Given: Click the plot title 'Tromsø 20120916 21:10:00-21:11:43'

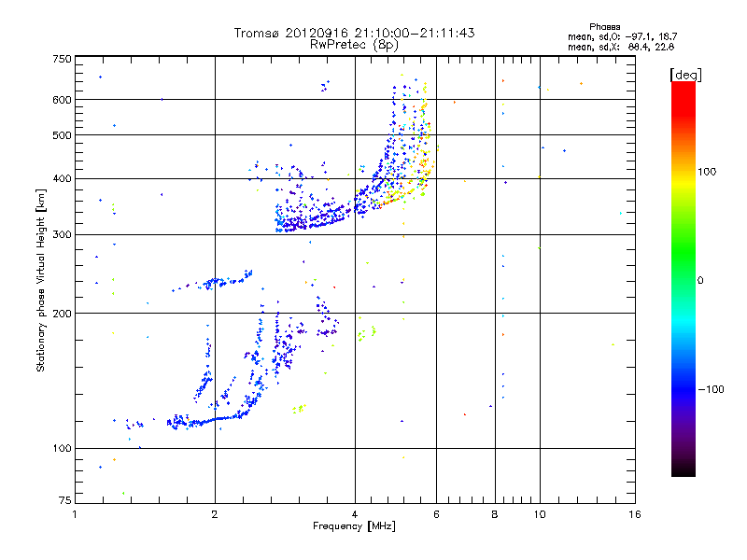Looking at the screenshot, I should [354, 33].
